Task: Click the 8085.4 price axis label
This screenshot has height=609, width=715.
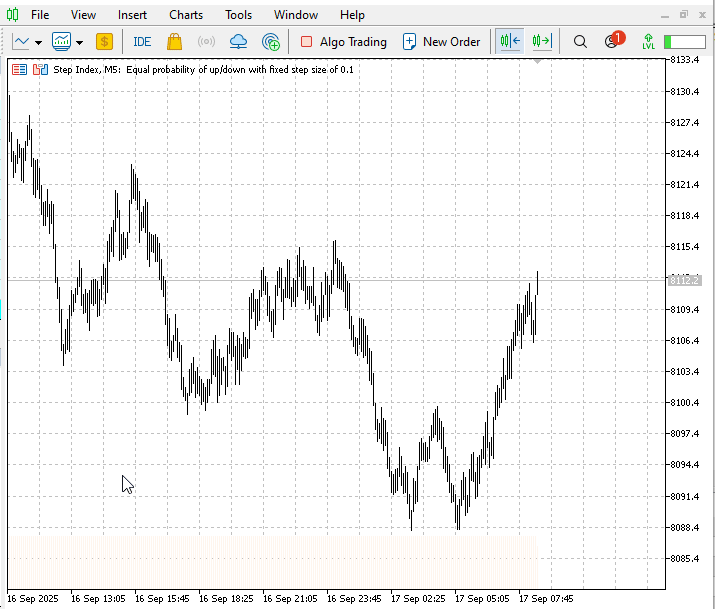Action: pos(684,558)
